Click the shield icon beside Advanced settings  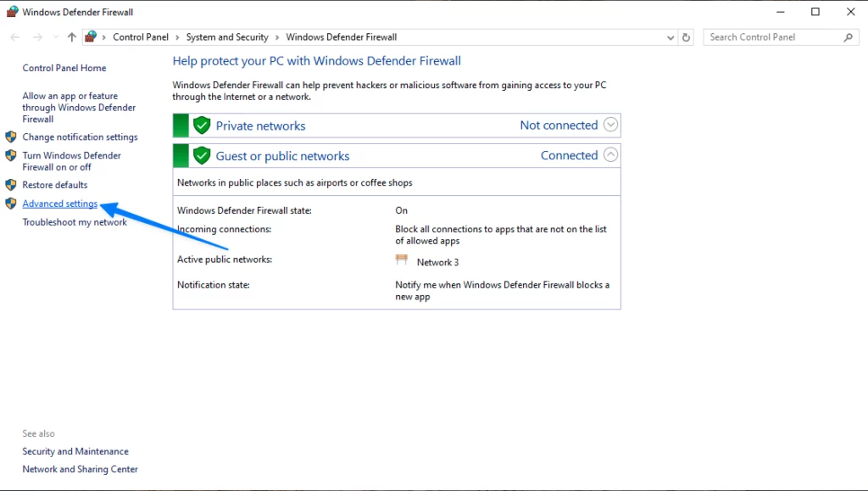click(x=9, y=204)
